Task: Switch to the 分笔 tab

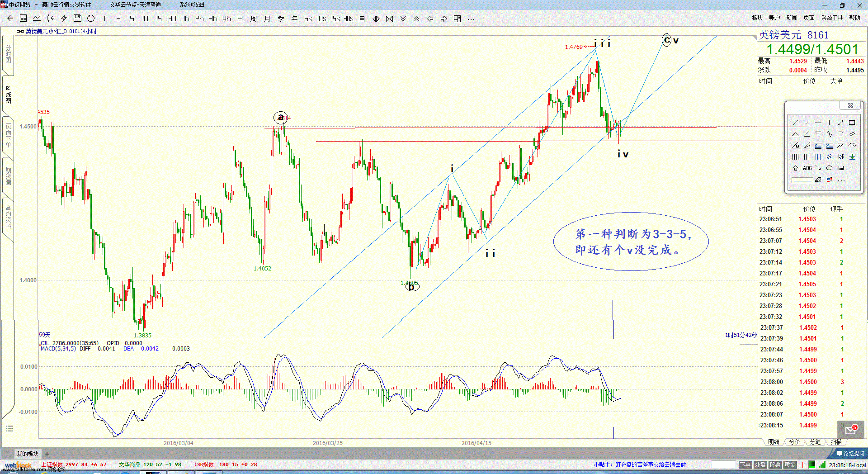Action: (x=815, y=442)
